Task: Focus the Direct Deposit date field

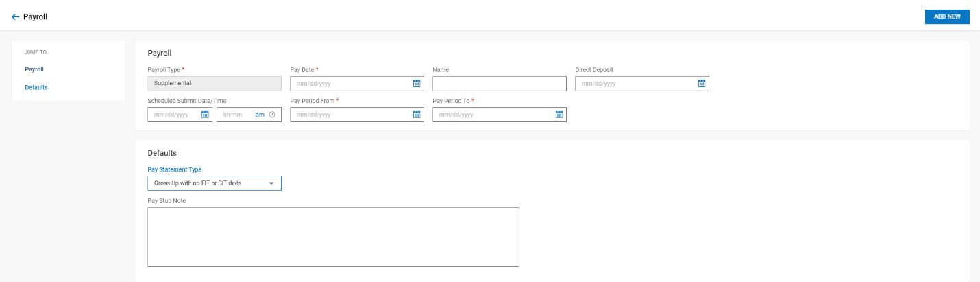Action: click(642, 84)
